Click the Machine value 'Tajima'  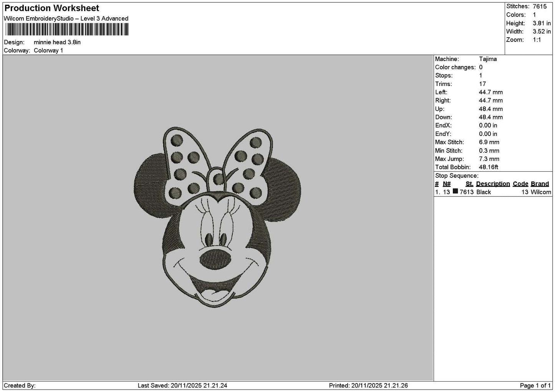[x=488, y=59]
